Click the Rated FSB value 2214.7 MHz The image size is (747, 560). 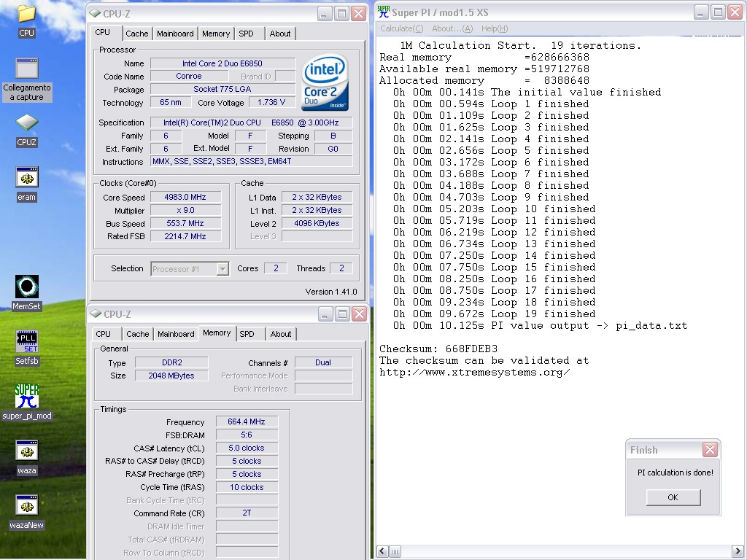(x=185, y=236)
